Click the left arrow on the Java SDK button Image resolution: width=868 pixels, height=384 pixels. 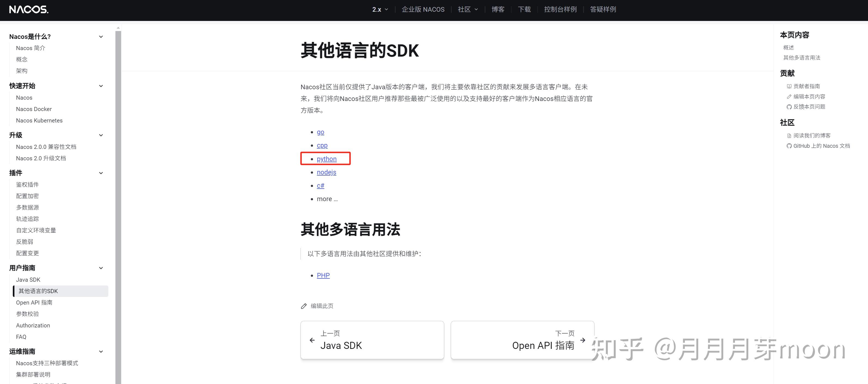tap(312, 340)
